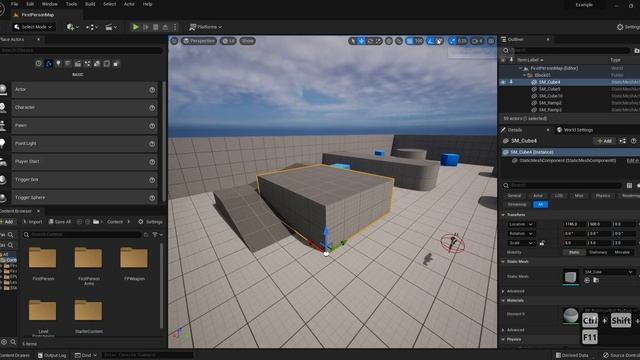This screenshot has height=360, width=640.
Task: Select SM_Ramp2 in the Outliner
Action: coord(550,103)
